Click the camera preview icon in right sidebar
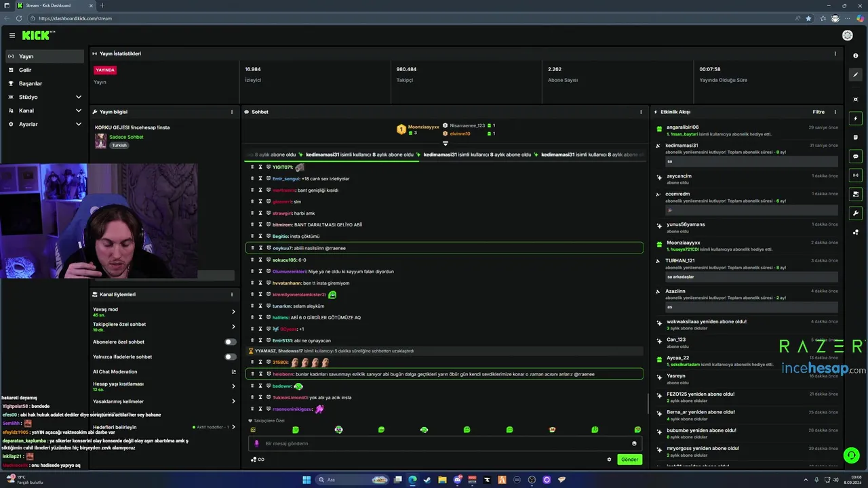The image size is (868, 488). pos(856,99)
